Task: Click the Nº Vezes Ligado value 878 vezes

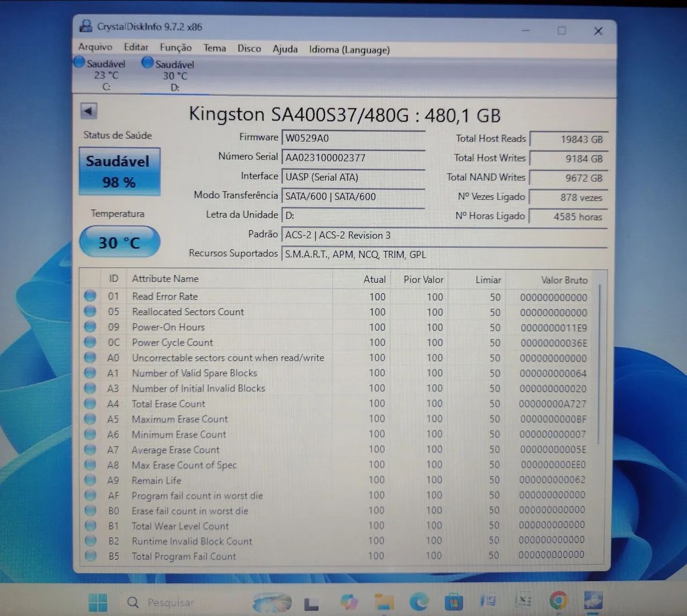Action: 569,197
